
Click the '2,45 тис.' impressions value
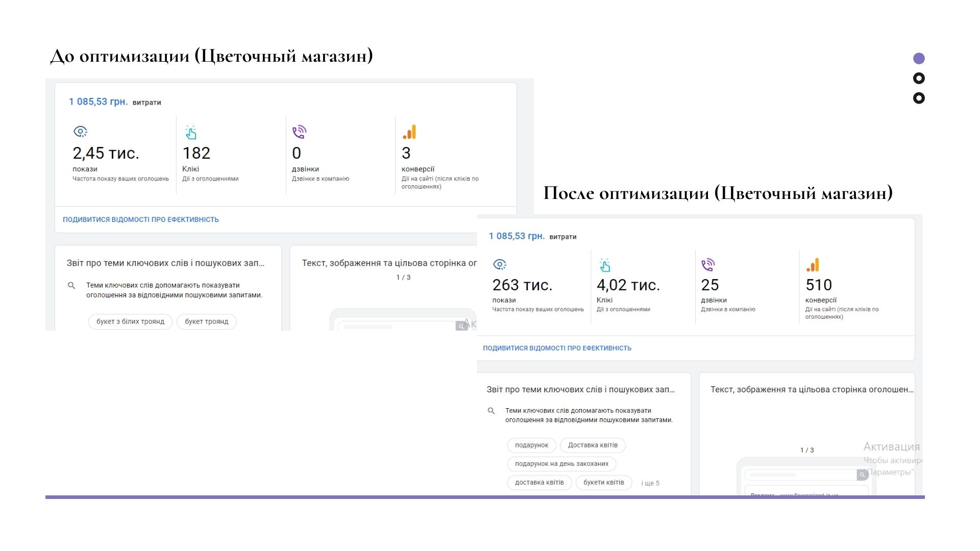click(106, 153)
